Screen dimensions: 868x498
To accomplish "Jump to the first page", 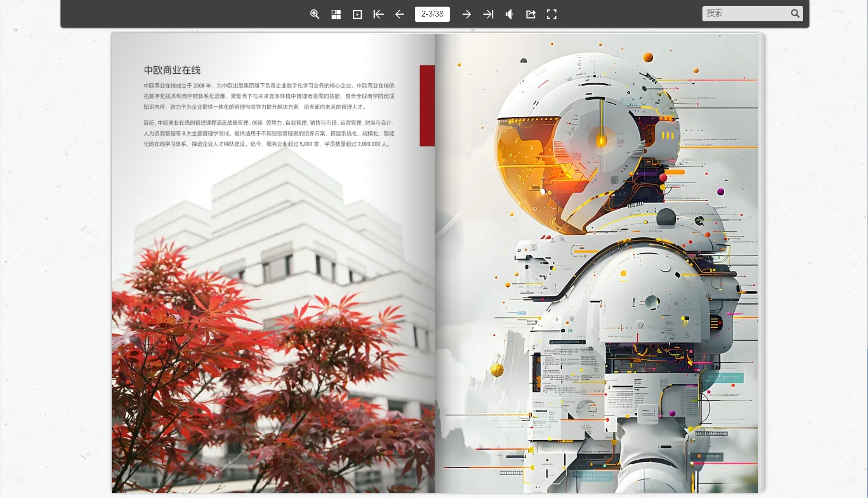I will tap(378, 14).
